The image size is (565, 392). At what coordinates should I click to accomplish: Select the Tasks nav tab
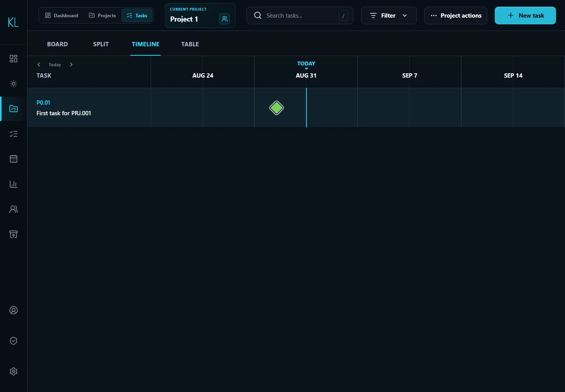137,16
